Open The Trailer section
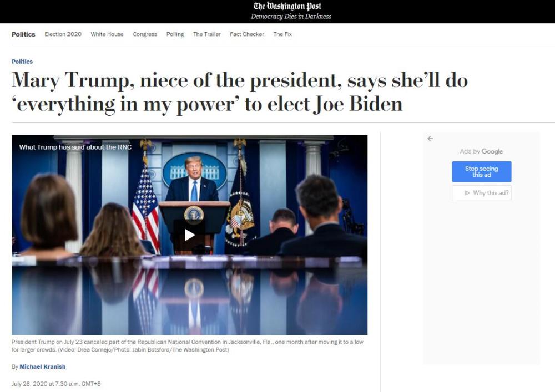555x392 pixels. 206,34
